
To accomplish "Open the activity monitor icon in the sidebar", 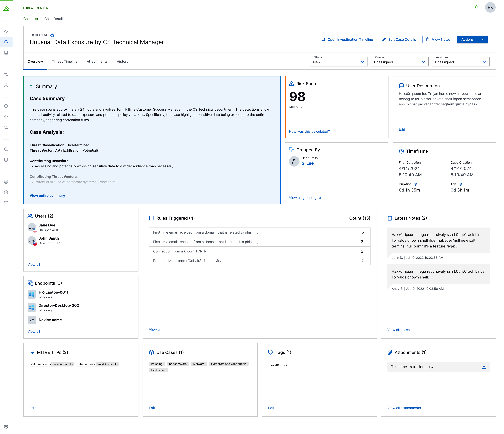I will pos(6,32).
